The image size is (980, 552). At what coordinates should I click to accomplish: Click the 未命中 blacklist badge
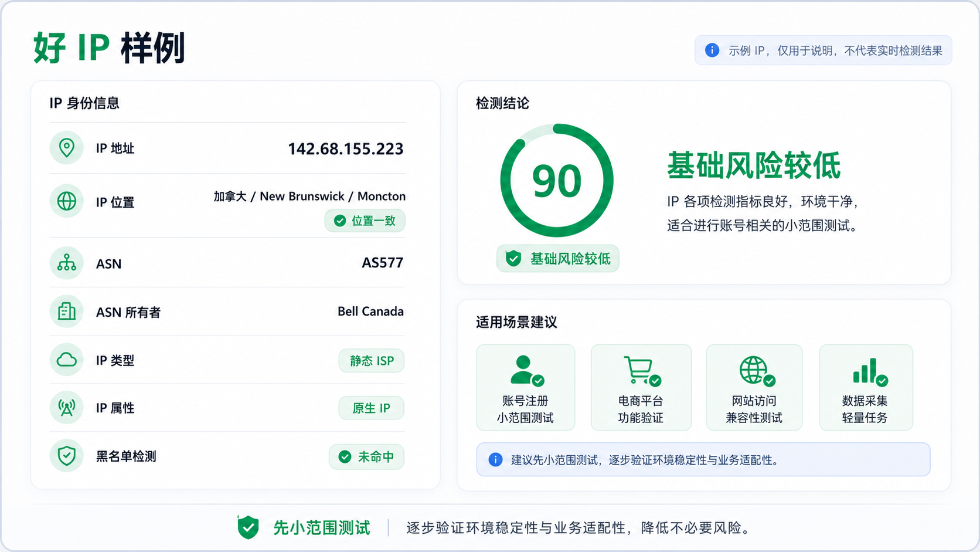(x=366, y=456)
